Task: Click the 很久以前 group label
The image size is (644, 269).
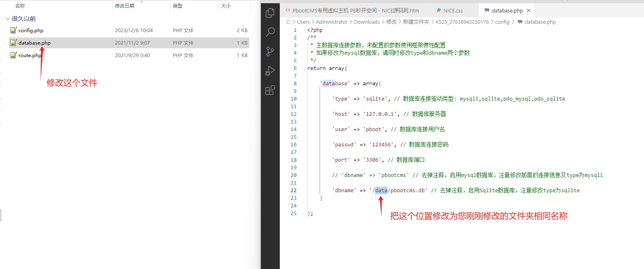Action: click(24, 19)
